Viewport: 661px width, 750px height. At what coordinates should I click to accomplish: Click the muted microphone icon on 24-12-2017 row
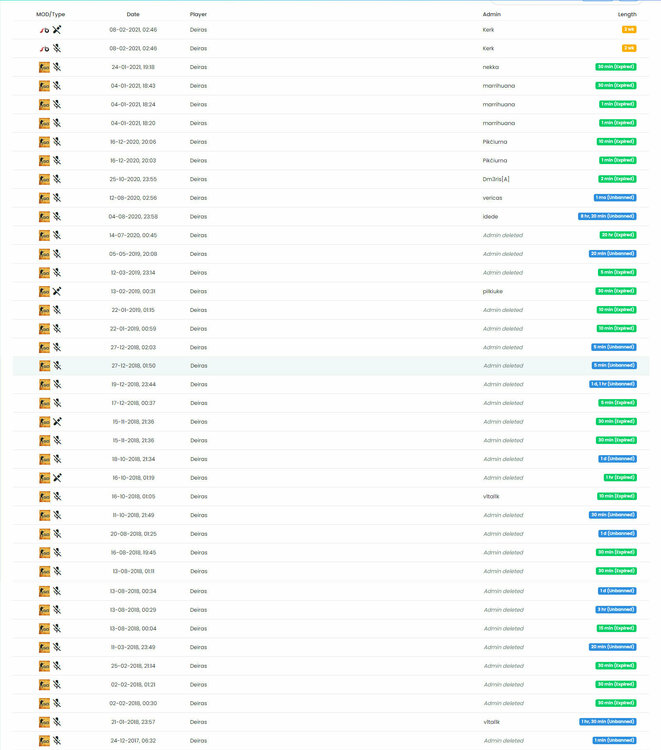[57, 740]
